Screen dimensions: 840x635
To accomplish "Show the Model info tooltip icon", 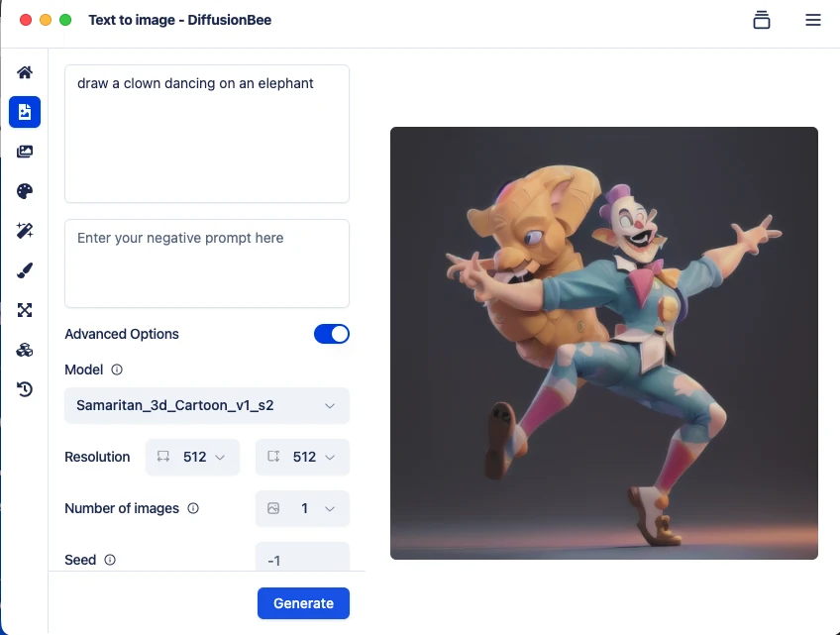I will click(x=117, y=370).
